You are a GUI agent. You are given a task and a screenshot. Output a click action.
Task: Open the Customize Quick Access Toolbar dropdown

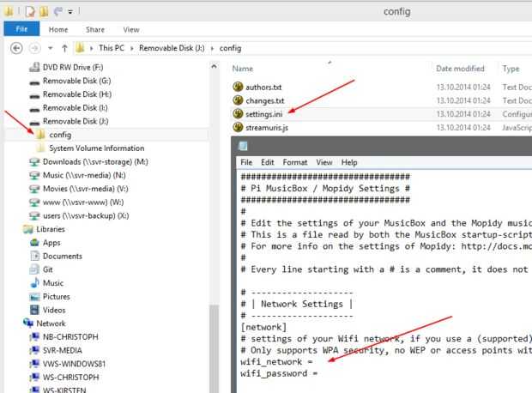(70, 12)
